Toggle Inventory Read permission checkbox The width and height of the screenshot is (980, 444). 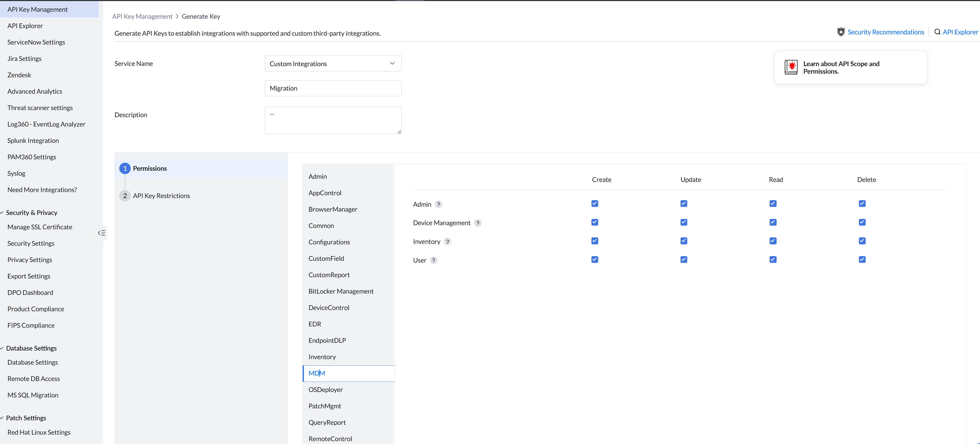(773, 241)
